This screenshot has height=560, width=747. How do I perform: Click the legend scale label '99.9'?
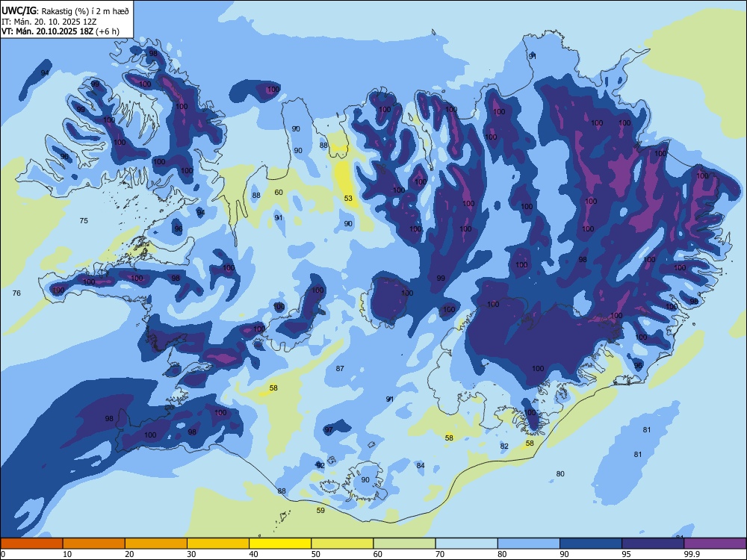click(x=692, y=554)
